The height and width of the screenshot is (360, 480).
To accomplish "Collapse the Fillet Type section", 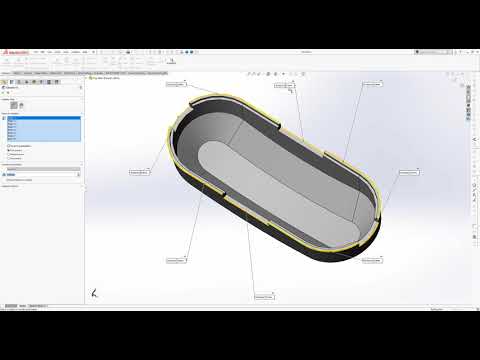I will 82,99.
